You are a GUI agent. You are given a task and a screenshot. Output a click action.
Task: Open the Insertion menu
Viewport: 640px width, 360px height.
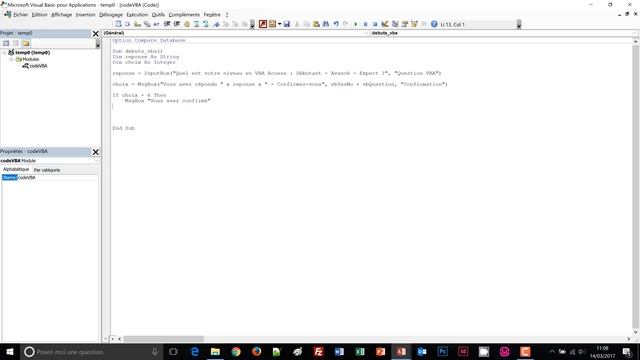pyautogui.click(x=85, y=15)
